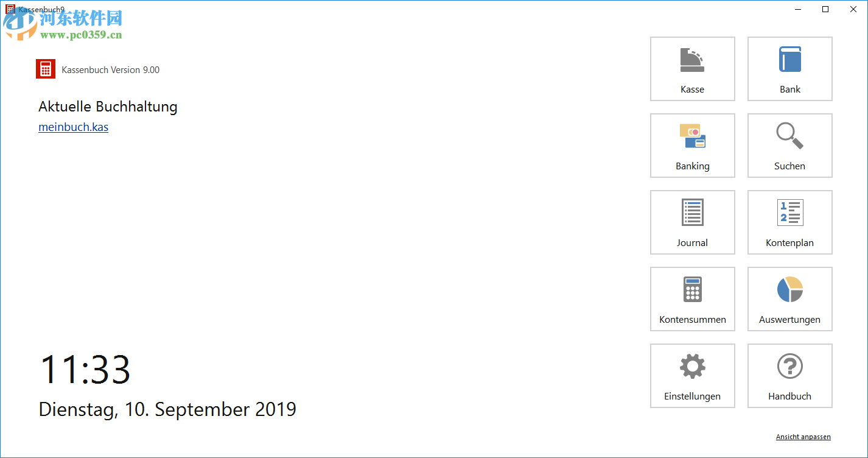
Task: Click the meinbuch.kas file link
Action: point(73,127)
